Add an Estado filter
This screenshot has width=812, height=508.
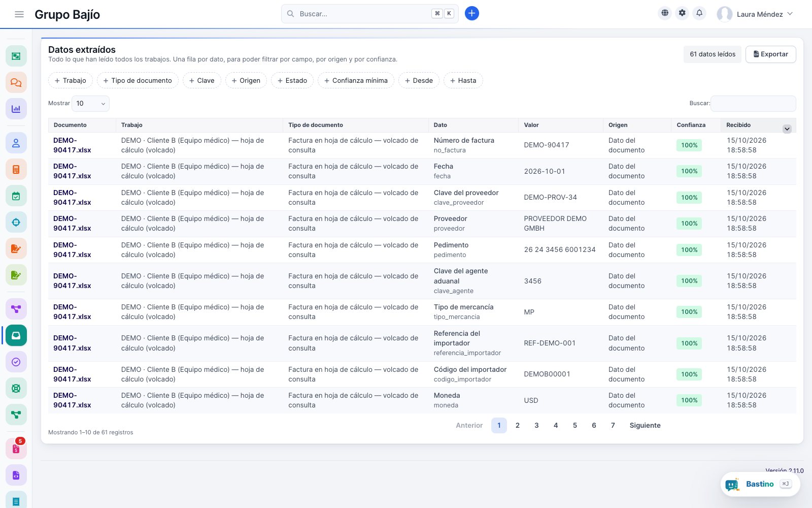click(x=292, y=80)
